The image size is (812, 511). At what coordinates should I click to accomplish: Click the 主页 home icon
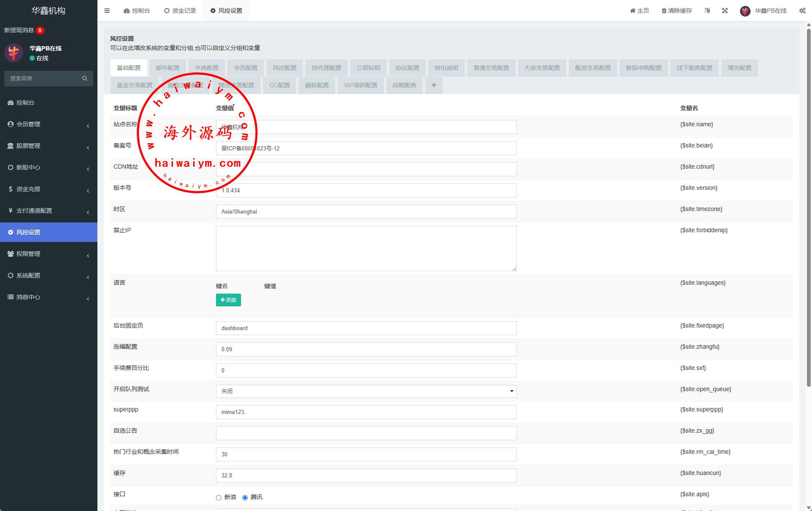[x=632, y=11]
